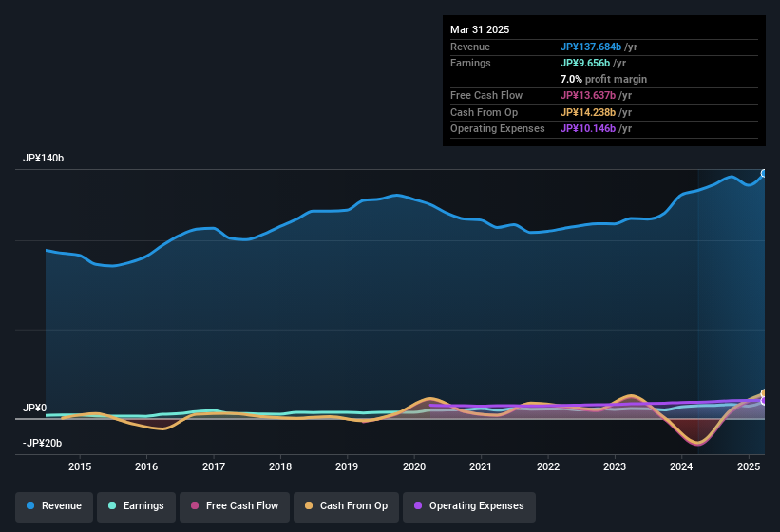Click the -JP¥20b y-axis label
This screenshot has width=780, height=532.
point(43,443)
